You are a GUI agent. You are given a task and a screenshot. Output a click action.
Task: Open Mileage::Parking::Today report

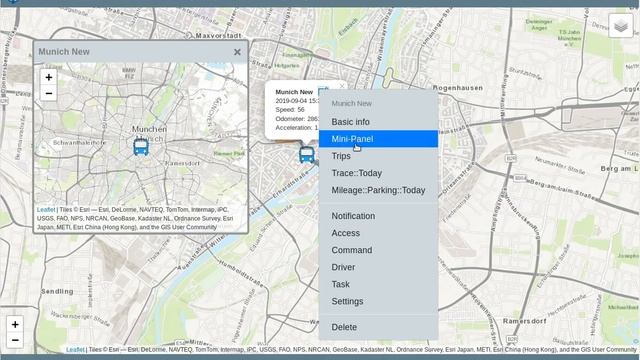378,191
